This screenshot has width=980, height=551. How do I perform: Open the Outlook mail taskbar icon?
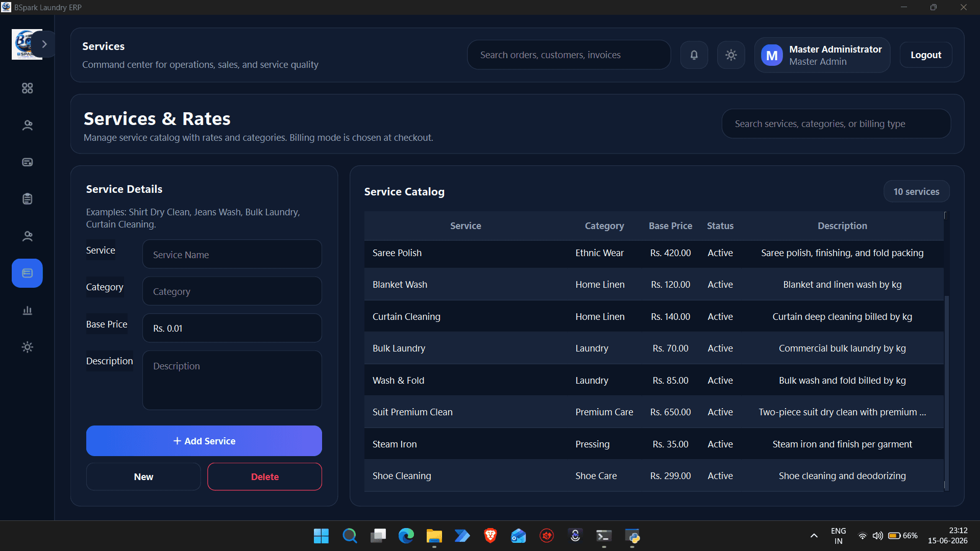pos(519,536)
